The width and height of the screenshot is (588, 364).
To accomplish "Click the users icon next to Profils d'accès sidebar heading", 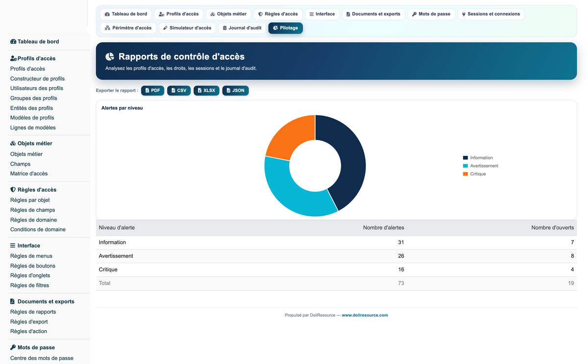I will coord(14,59).
